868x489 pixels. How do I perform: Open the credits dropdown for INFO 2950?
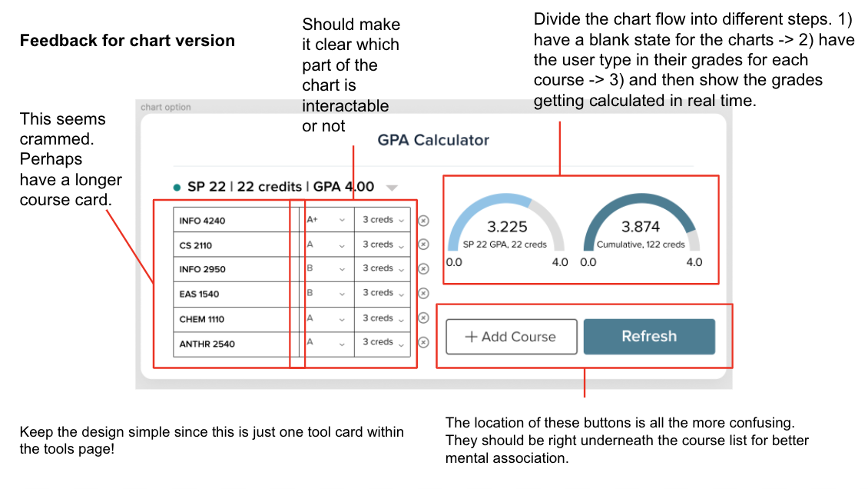pyautogui.click(x=383, y=268)
